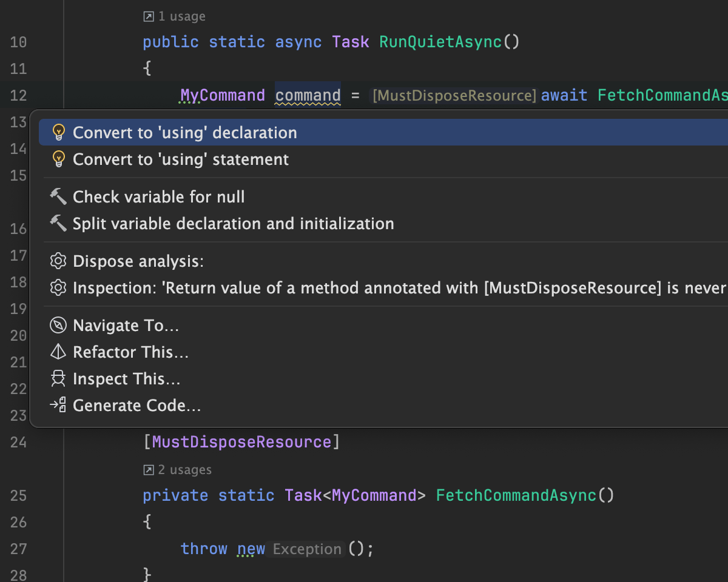728x582 pixels.
Task: Click the lightbulb icon beside 'using' declaration
Action: click(58, 133)
